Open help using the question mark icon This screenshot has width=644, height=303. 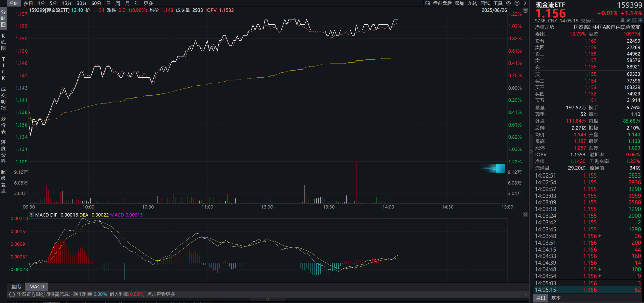pos(517,3)
